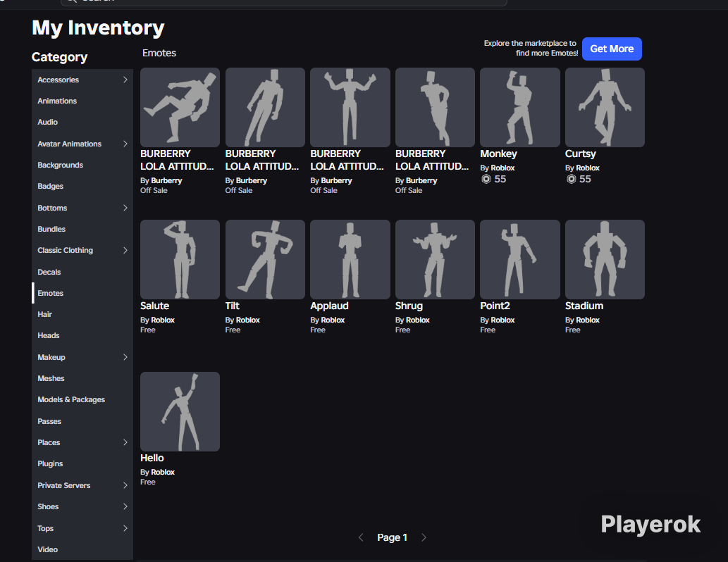The height and width of the screenshot is (562, 728).
Task: Select the Backgrounds category
Action: [x=82, y=166]
